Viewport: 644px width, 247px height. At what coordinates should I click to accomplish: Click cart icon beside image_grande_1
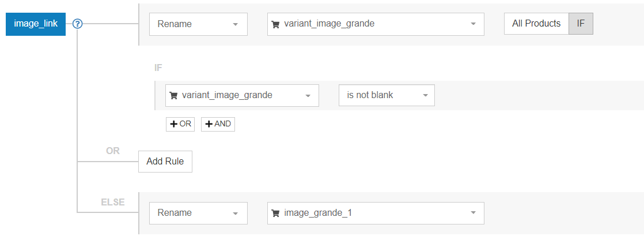click(275, 213)
